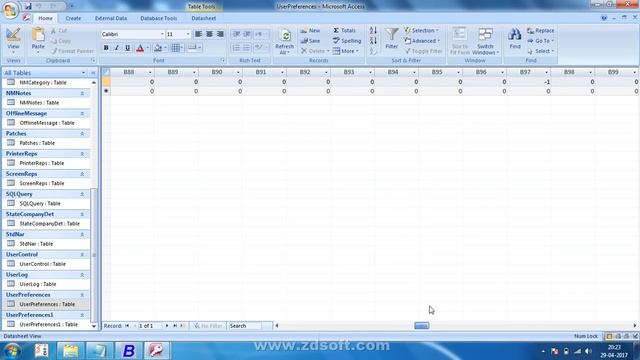Screen dimensions: 640x360
Task: Go to the next record
Action: (167, 326)
